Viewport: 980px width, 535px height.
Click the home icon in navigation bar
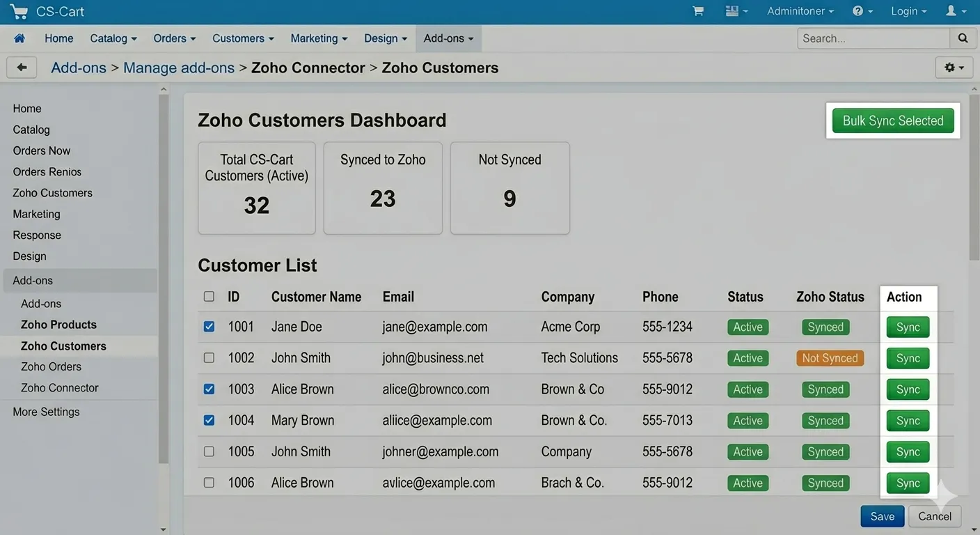(x=19, y=38)
